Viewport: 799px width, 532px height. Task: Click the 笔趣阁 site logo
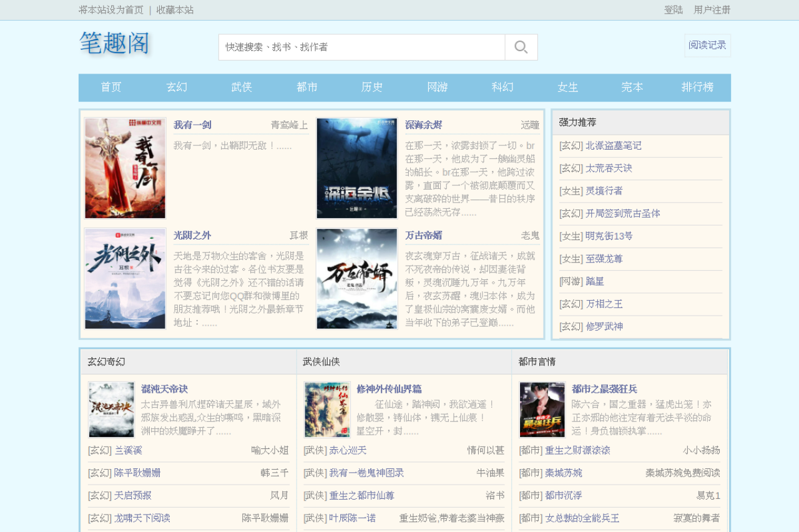tap(115, 43)
